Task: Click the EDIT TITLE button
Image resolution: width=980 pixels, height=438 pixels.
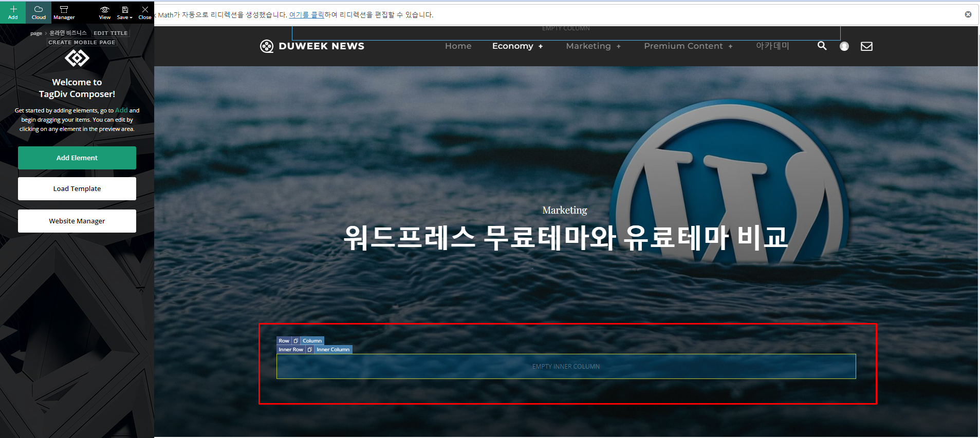Action: 110,33
